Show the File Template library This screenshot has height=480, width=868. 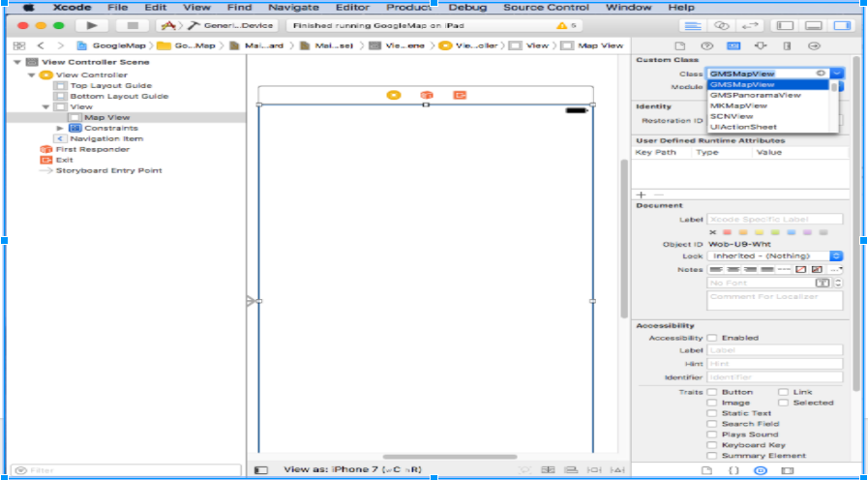707,470
